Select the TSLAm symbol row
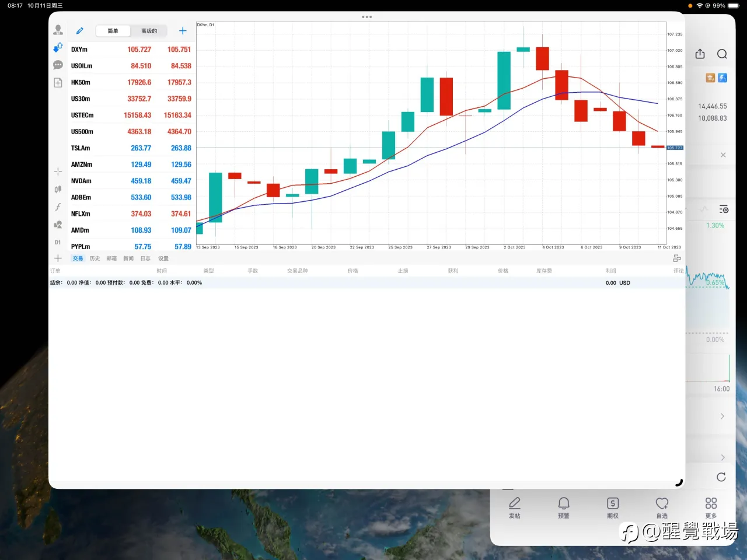Screen dimensions: 747x560 [131, 148]
